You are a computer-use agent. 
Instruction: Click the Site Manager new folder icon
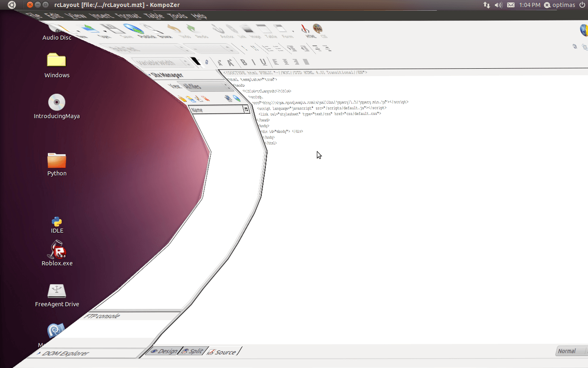[x=191, y=99]
